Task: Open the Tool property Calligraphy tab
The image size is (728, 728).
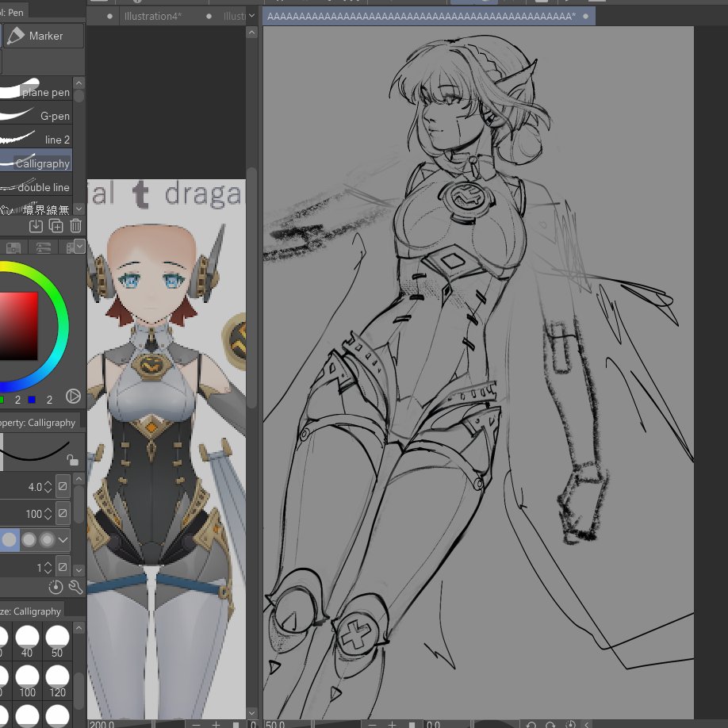Action: pyautogui.click(x=39, y=423)
